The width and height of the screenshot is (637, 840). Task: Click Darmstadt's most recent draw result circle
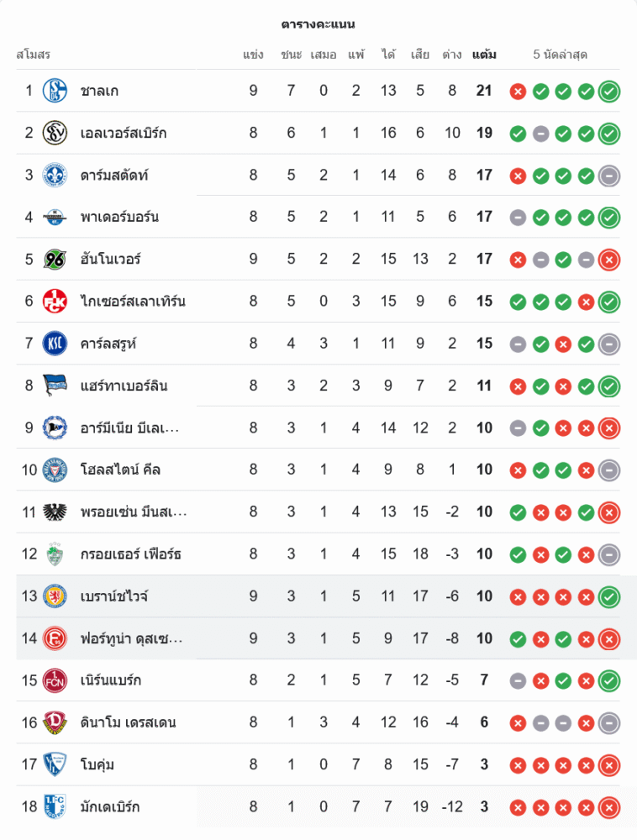pyautogui.click(x=609, y=176)
